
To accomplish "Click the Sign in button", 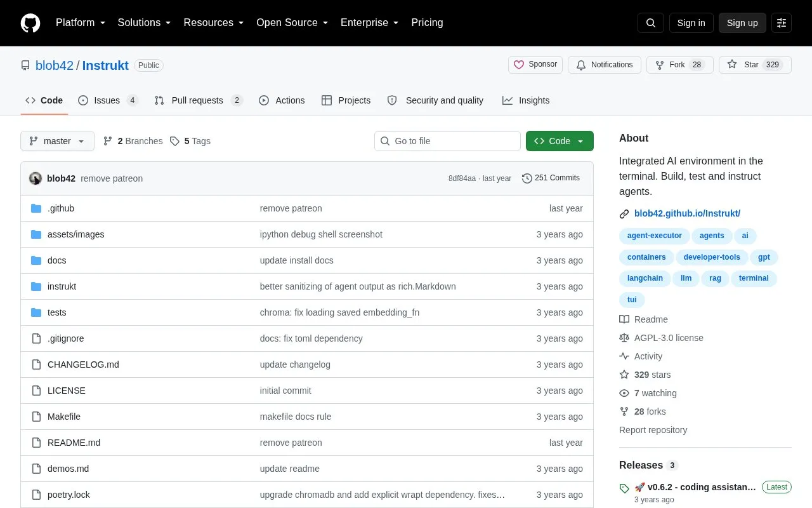I will point(691,23).
